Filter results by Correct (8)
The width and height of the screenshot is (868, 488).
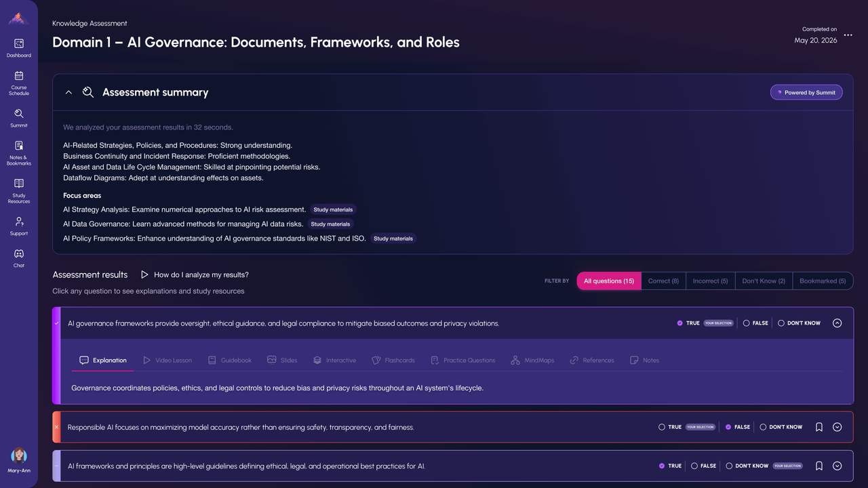pos(663,281)
